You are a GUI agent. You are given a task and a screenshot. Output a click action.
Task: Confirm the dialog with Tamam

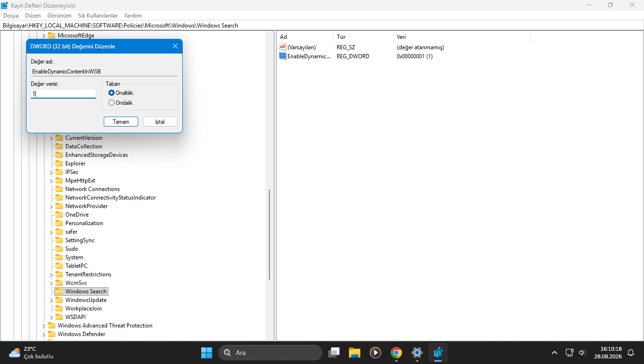(x=121, y=122)
